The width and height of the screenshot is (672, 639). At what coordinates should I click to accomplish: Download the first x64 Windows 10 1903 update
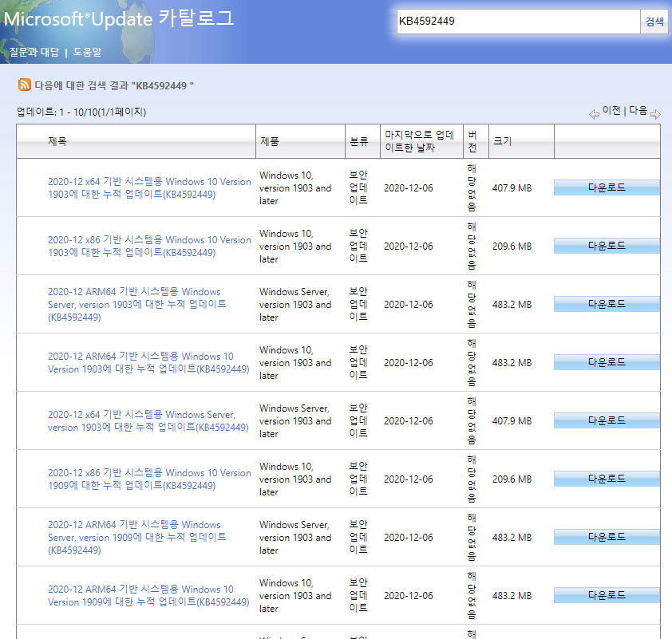pyautogui.click(x=607, y=187)
